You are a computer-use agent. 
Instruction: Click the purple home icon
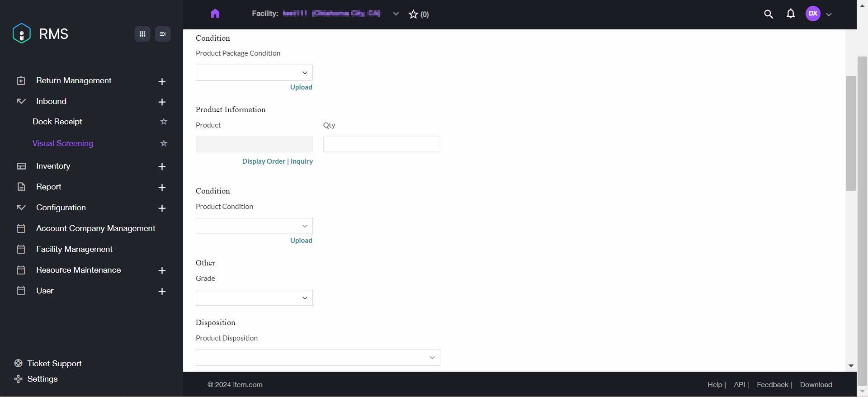click(x=215, y=14)
